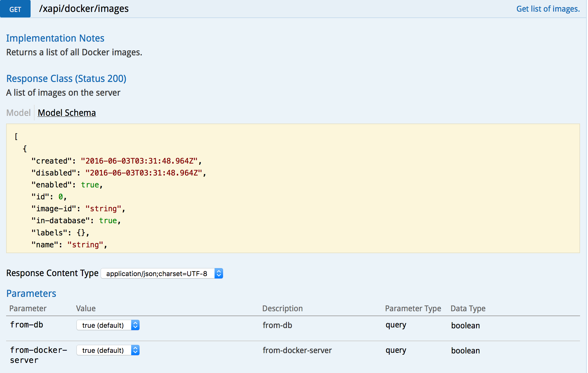
Task: Switch to the Model tab
Action: 18,113
